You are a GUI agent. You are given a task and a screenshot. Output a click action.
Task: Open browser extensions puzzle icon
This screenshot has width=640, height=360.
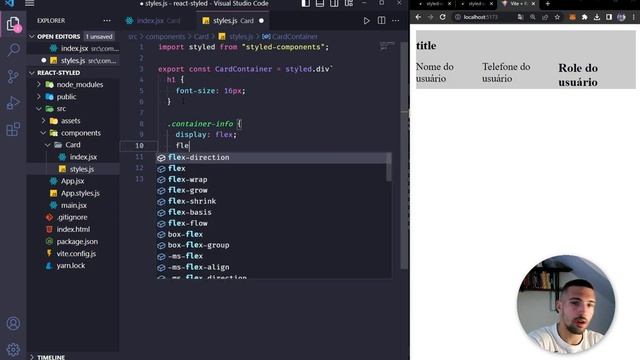[584, 17]
